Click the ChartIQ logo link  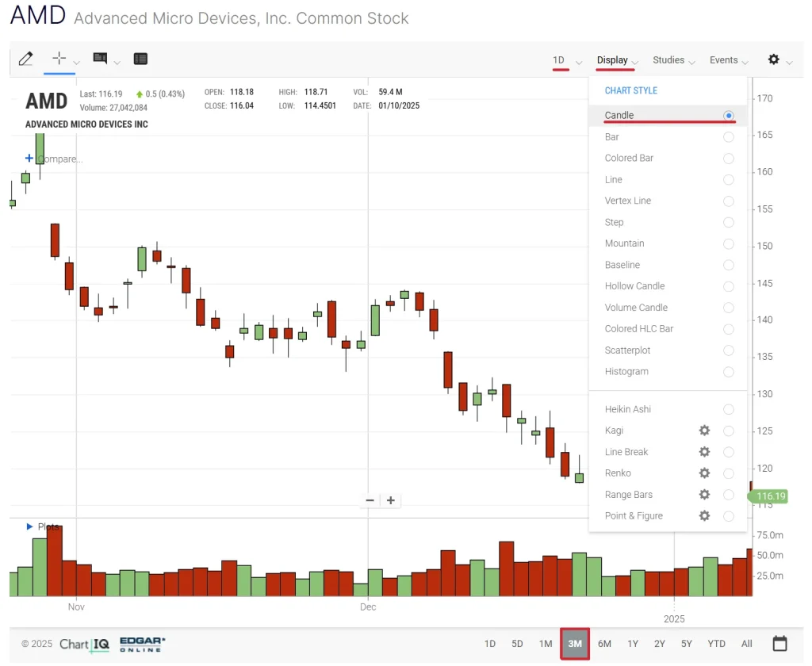pos(84,645)
